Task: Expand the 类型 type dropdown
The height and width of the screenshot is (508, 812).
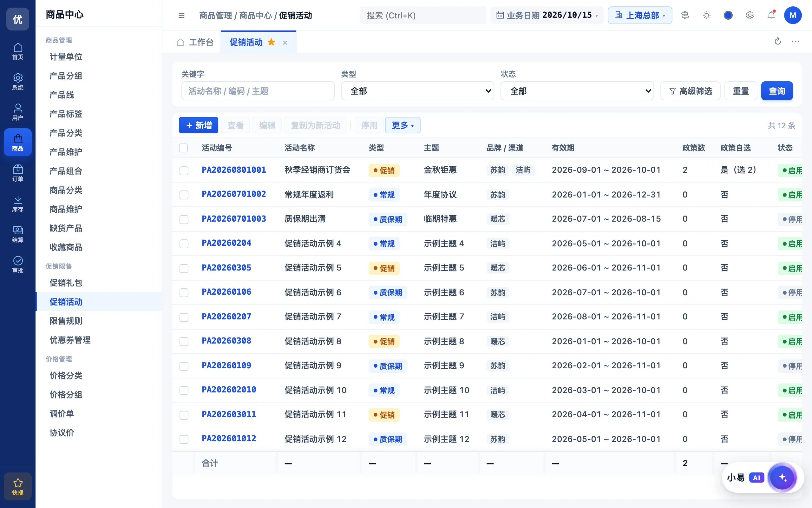Action: [417, 91]
